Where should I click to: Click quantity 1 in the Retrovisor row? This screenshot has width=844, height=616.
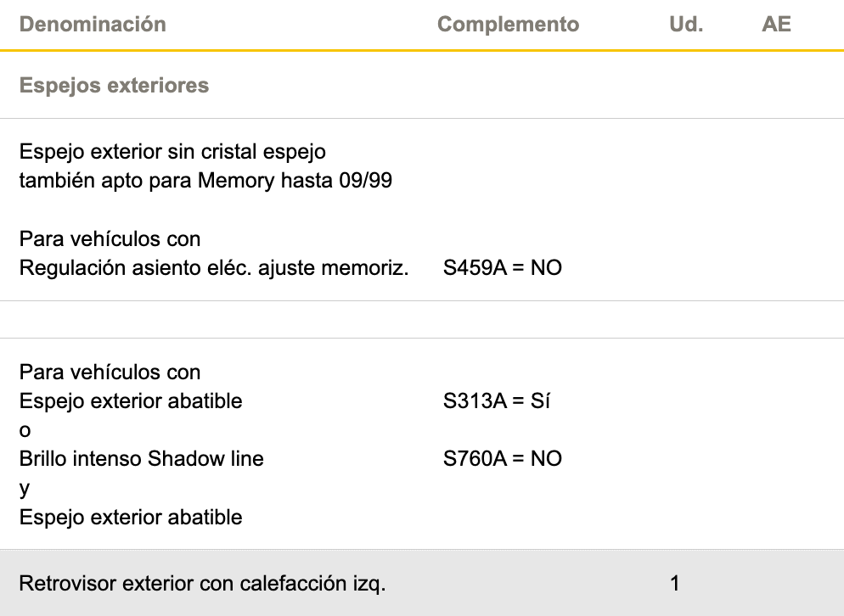click(675, 584)
